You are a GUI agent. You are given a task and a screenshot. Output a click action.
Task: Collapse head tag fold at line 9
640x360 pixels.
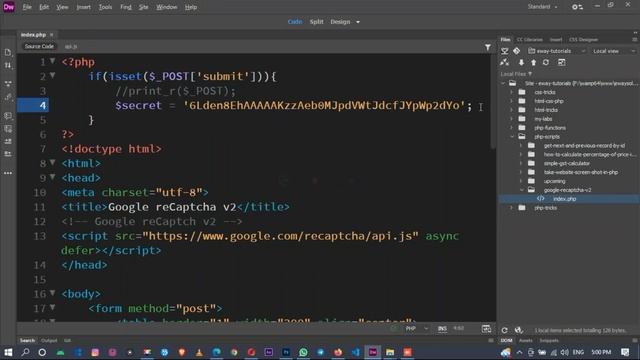[53, 177]
